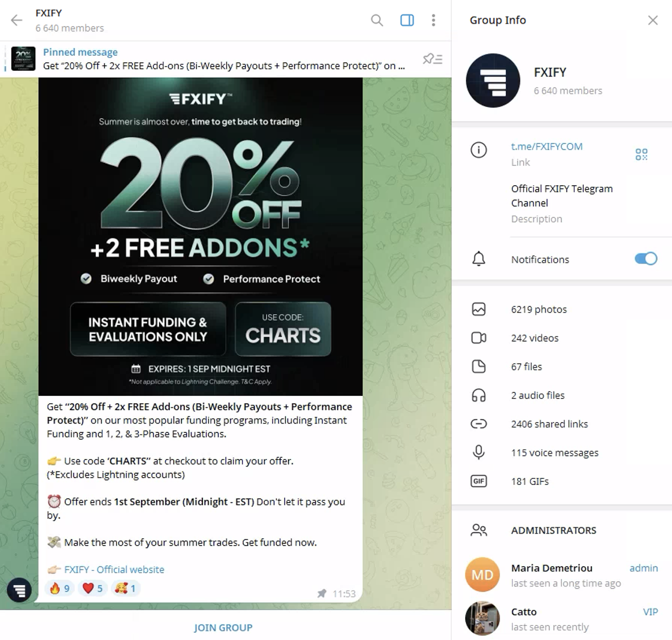Toggle the red heart reaction
Screen dimensions: 672x640
(x=92, y=588)
